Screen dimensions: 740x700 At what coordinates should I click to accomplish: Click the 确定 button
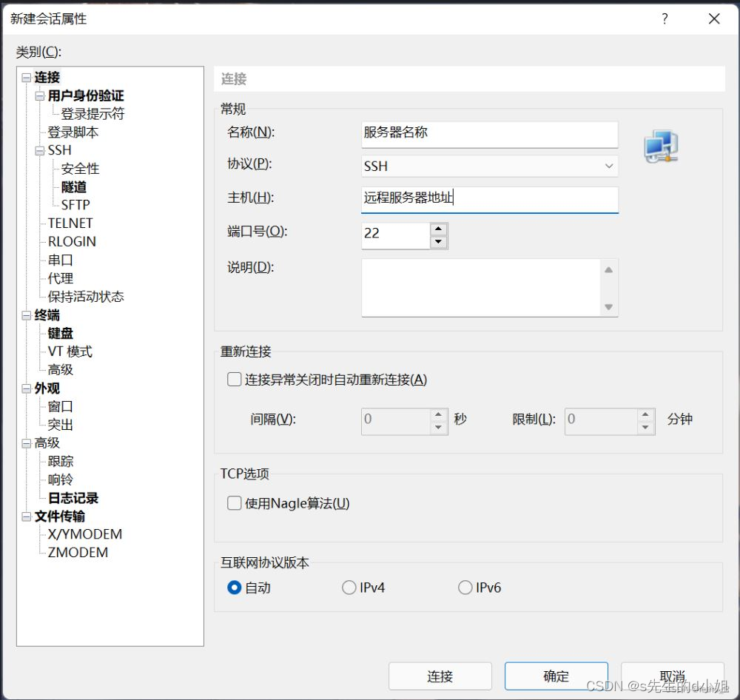pos(556,676)
